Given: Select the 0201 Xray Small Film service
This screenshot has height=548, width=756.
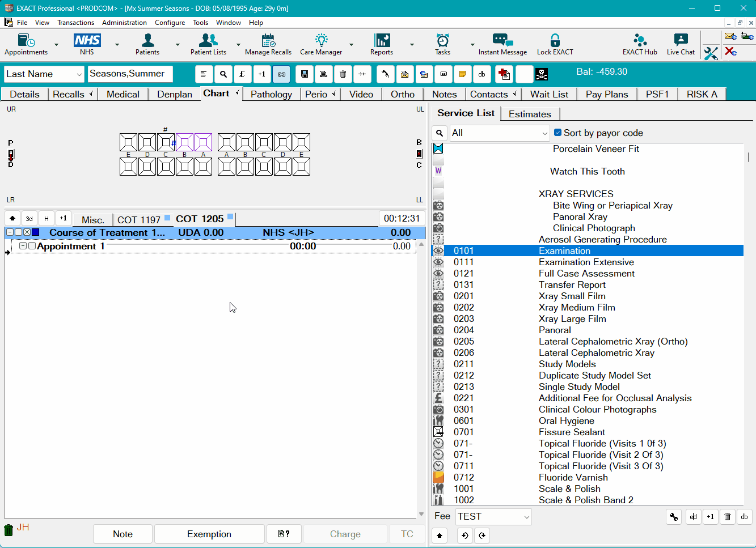Looking at the screenshot, I should click(588, 296).
